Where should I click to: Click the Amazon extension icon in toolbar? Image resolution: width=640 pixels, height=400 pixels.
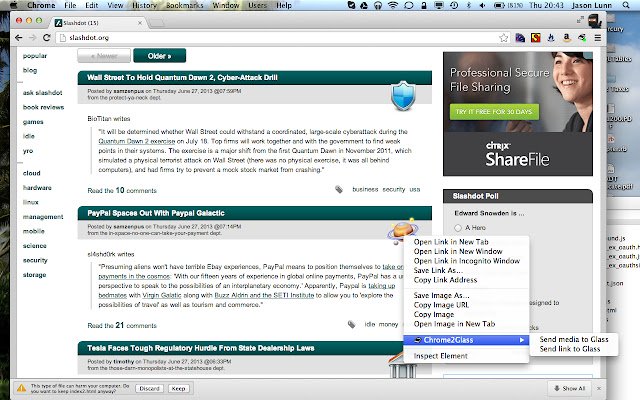coord(567,38)
